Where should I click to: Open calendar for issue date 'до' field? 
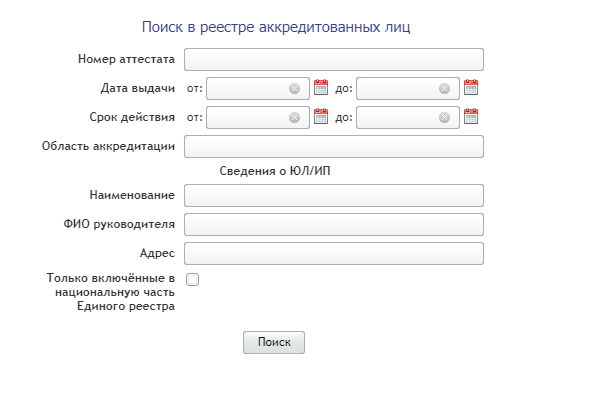point(471,88)
